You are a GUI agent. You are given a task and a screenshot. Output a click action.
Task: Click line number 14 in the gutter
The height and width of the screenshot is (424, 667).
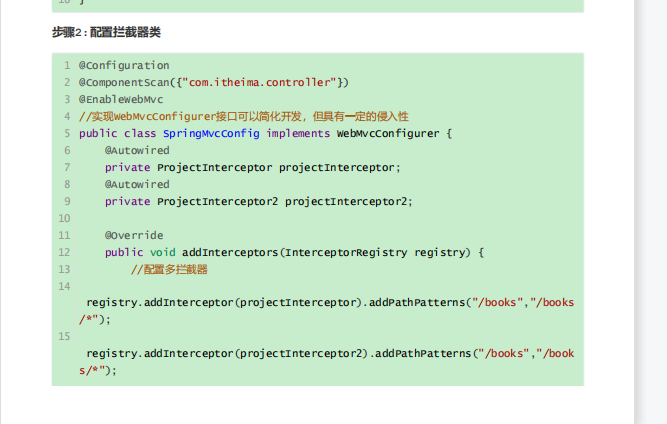click(64, 286)
